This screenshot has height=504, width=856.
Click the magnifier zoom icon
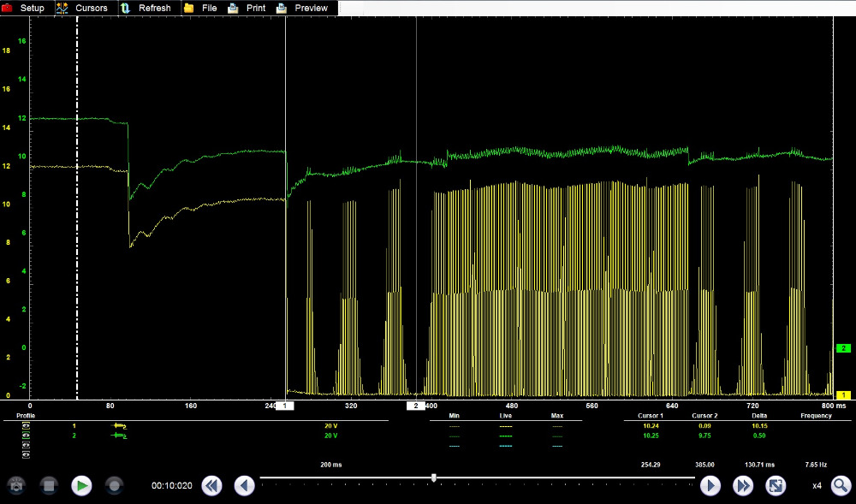pos(841,485)
